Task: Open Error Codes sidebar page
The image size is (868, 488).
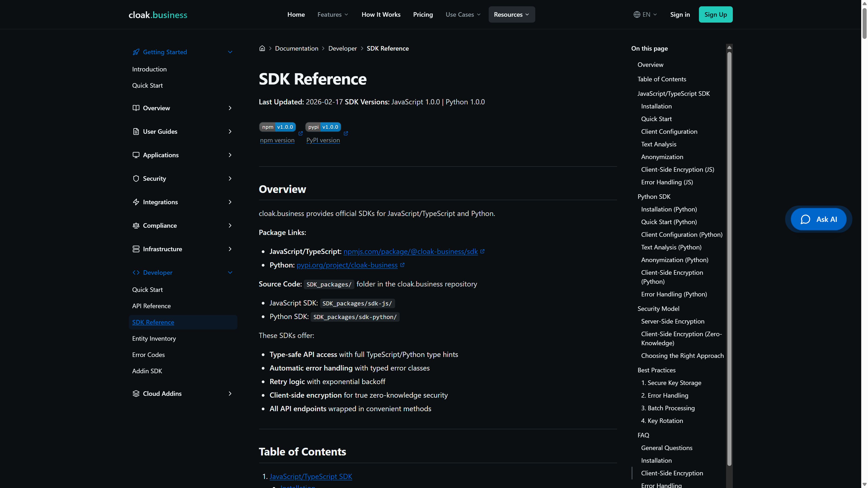Action: pos(148,355)
